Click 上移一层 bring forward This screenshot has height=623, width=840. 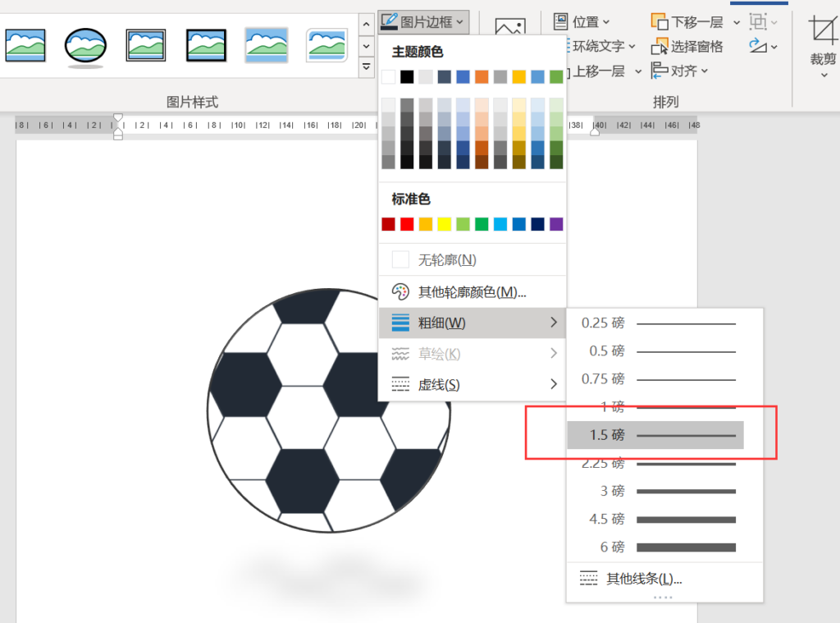click(598, 71)
